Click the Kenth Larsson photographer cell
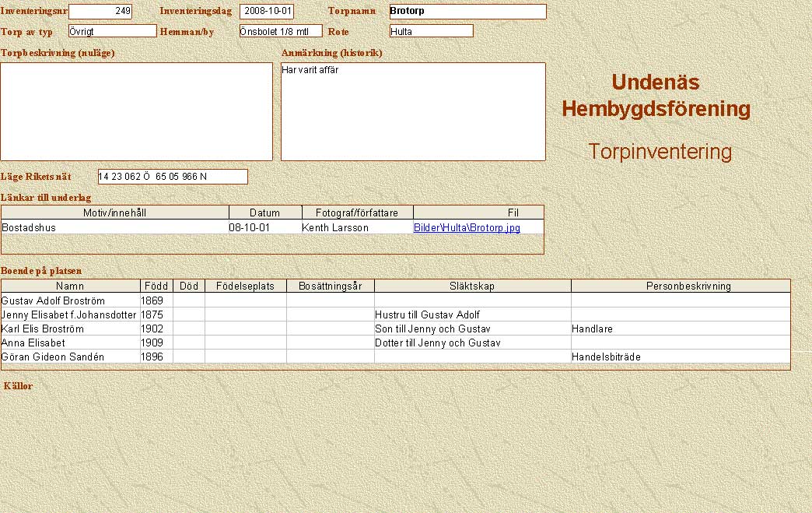 [x=357, y=228]
